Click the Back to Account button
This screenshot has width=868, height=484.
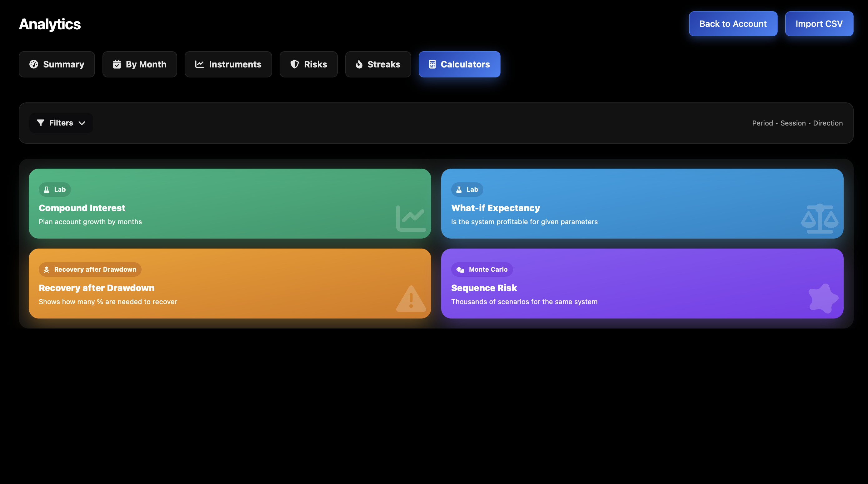pyautogui.click(x=733, y=24)
